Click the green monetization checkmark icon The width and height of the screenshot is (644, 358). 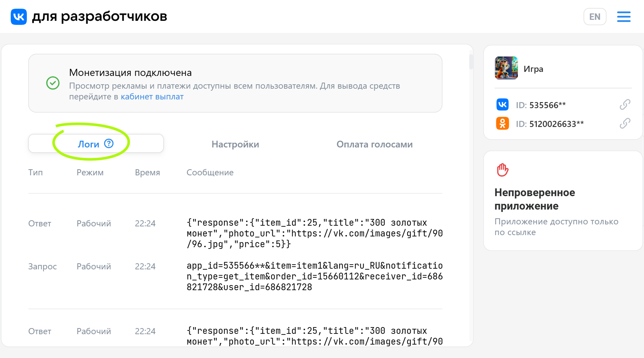(x=53, y=83)
